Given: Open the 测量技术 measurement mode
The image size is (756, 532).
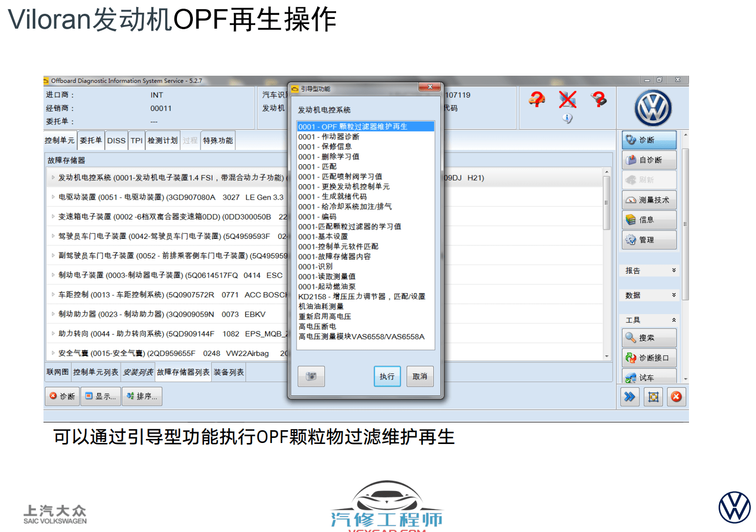Looking at the screenshot, I should click(649, 200).
